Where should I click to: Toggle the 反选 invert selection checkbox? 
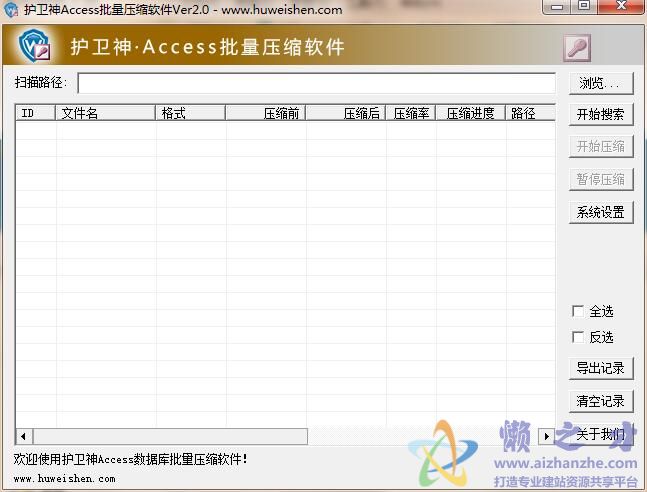pyautogui.click(x=578, y=337)
